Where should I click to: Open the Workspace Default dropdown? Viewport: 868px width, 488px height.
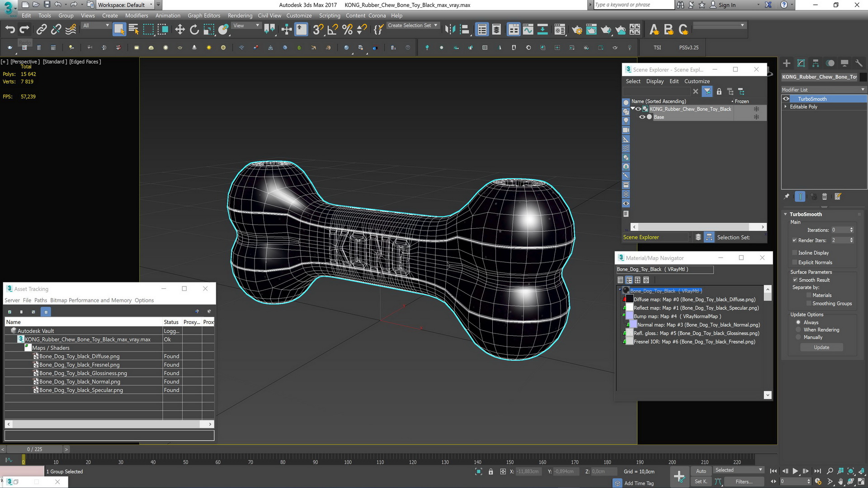(x=126, y=5)
